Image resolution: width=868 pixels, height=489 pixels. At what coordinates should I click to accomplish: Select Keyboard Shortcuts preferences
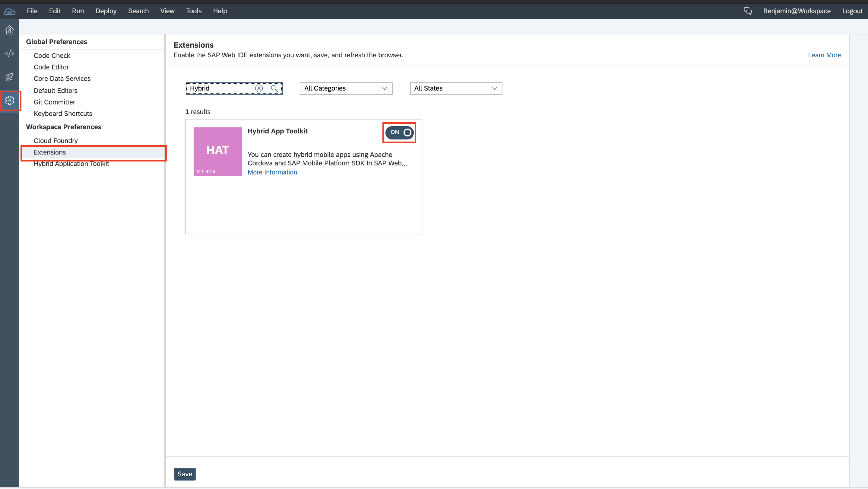click(x=63, y=114)
